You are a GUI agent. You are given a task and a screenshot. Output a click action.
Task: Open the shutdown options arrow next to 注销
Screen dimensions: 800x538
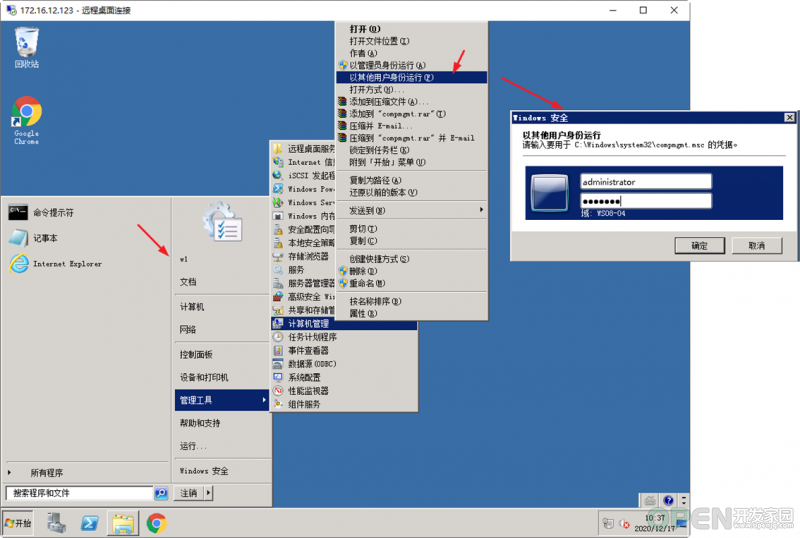click(208, 493)
